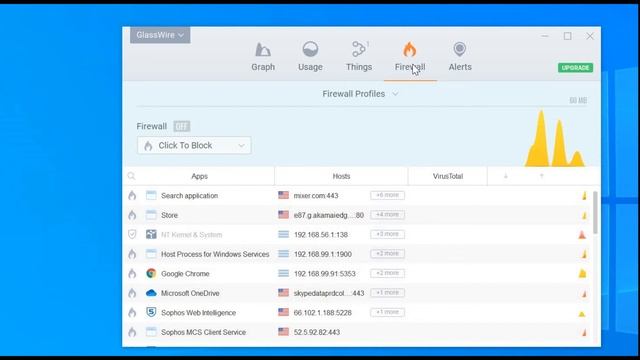The image size is (640, 360).
Task: Sort by the download arrow column
Action: click(506, 176)
